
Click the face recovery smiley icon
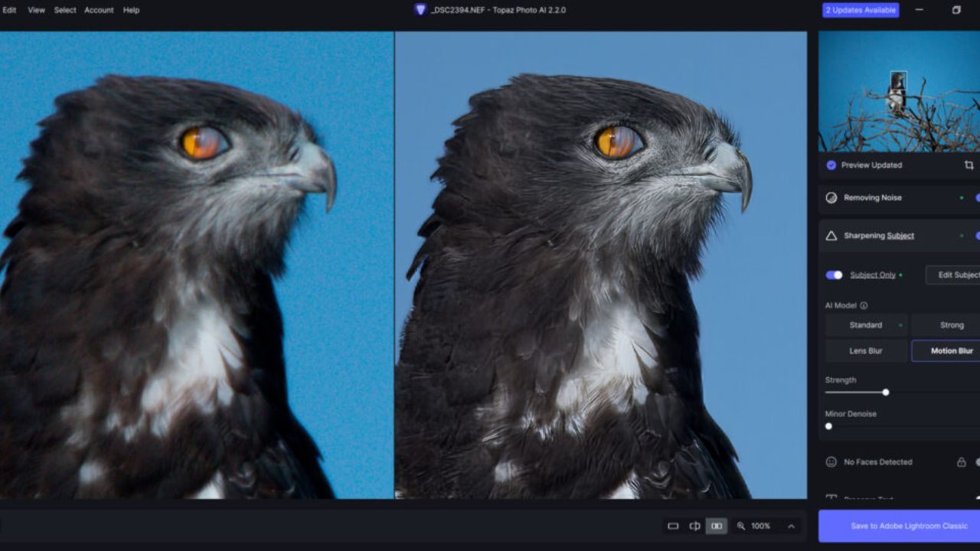(x=831, y=462)
